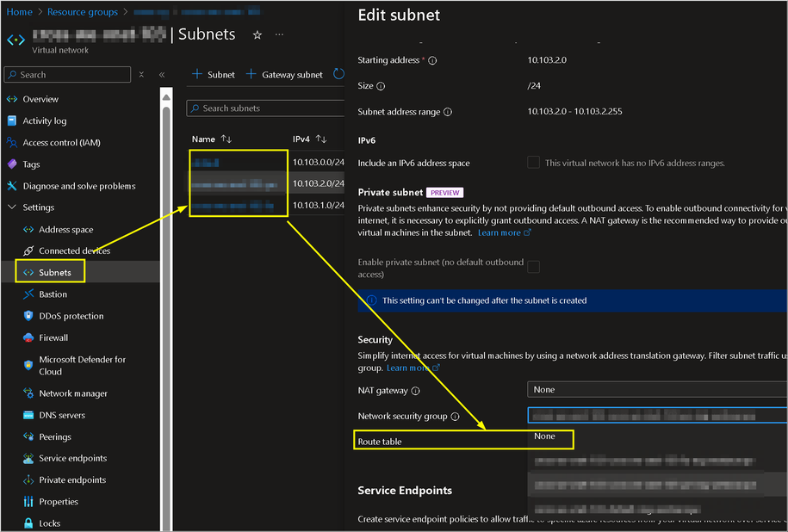Clear the sidebar search with the X icon
The width and height of the screenshot is (788, 532).
(x=141, y=74)
